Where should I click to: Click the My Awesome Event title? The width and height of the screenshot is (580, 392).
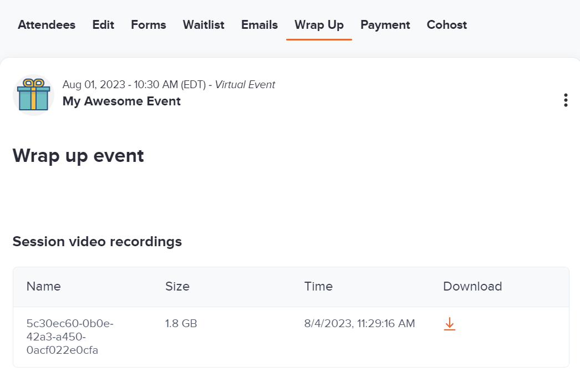click(121, 101)
